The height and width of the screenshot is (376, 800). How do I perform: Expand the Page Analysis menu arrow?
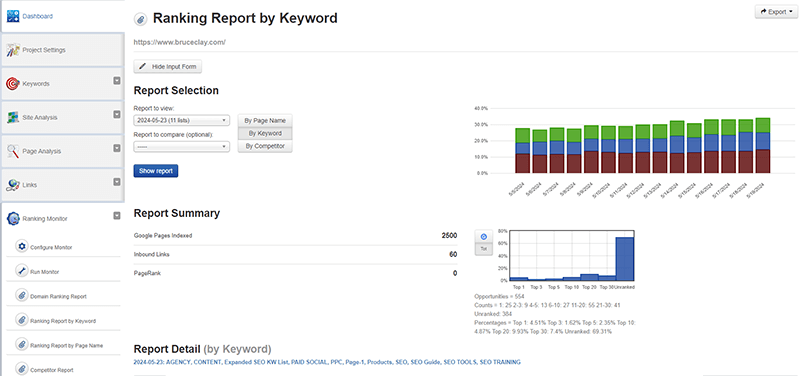(x=116, y=148)
